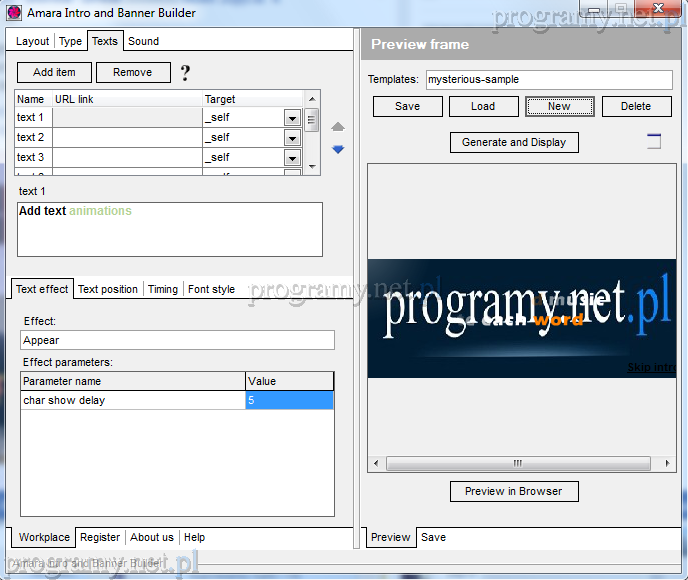Click the Templates name input field
Image resolution: width=688 pixels, height=580 pixels.
pos(549,79)
